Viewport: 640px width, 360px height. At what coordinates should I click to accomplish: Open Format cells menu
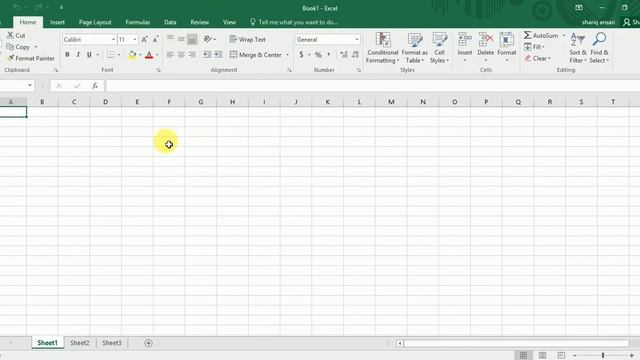tap(507, 48)
